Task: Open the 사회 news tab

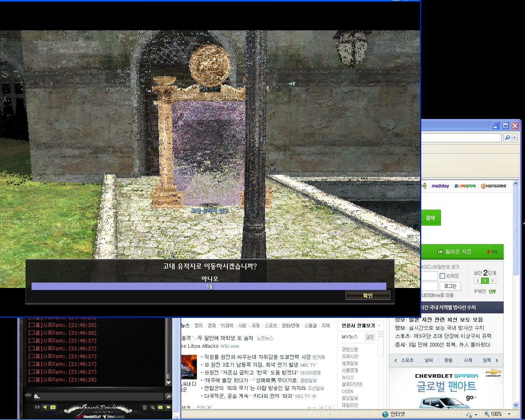Action: pos(242,326)
